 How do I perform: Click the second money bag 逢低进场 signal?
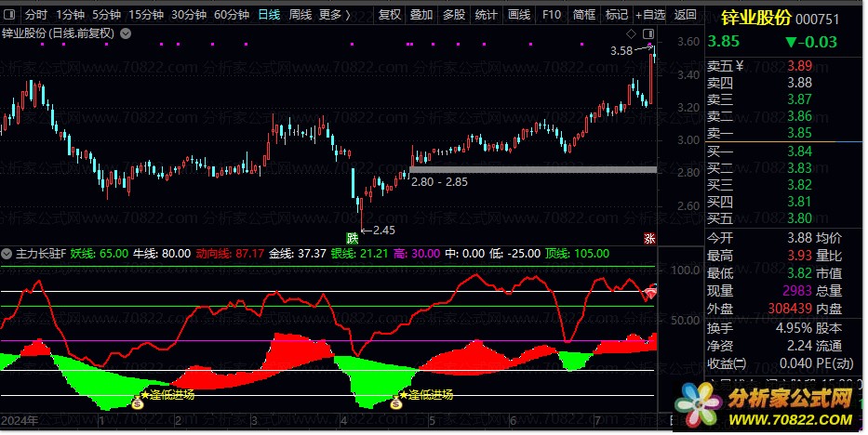pyautogui.click(x=396, y=402)
